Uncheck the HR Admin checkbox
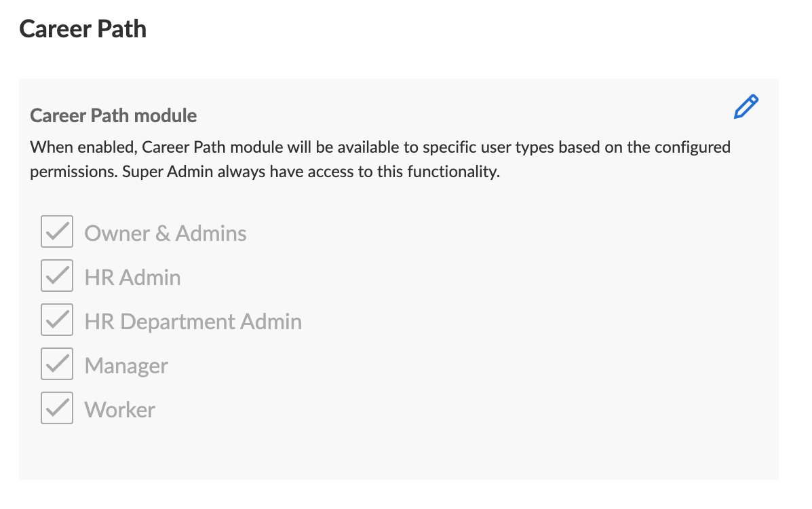 57,276
